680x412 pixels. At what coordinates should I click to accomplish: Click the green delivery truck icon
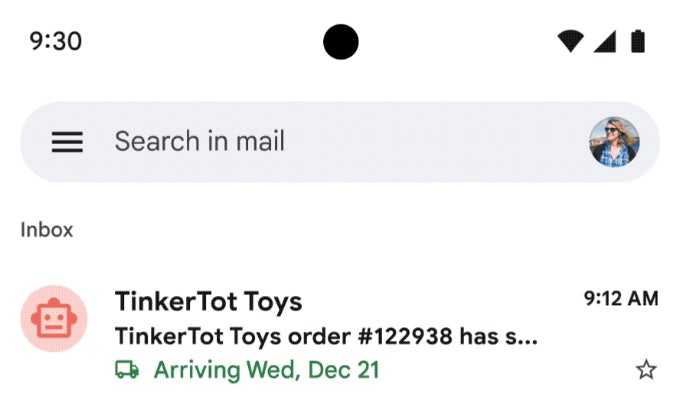[127, 371]
